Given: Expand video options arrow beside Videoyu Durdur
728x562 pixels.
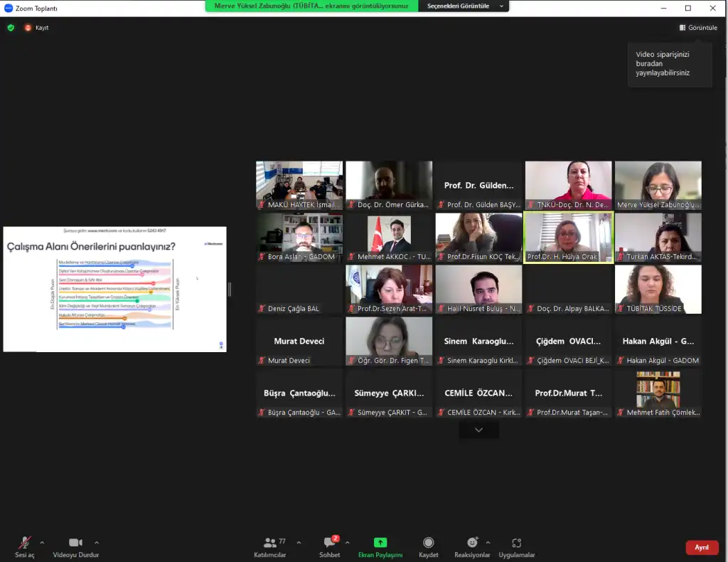Looking at the screenshot, I should coord(97,542).
